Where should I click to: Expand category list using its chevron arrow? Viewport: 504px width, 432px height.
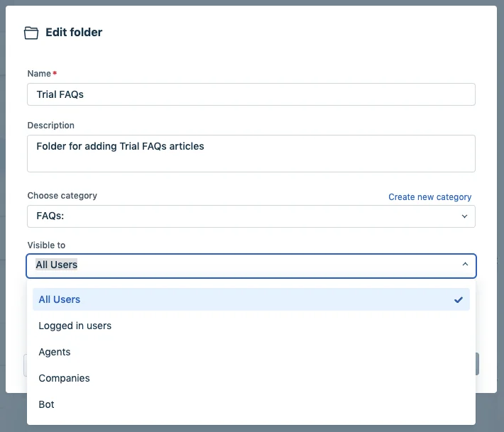tap(464, 216)
